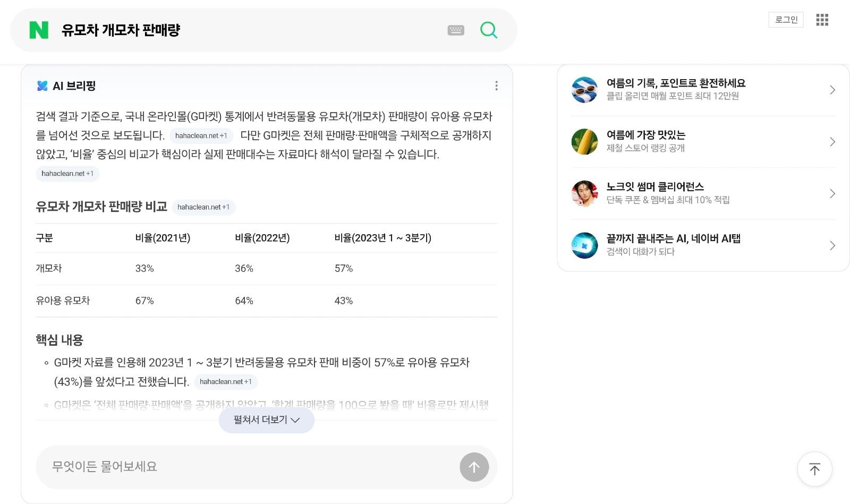This screenshot has width=850, height=504.
Task: Click the sunglasses thumbnail icon
Action: [x=584, y=90]
